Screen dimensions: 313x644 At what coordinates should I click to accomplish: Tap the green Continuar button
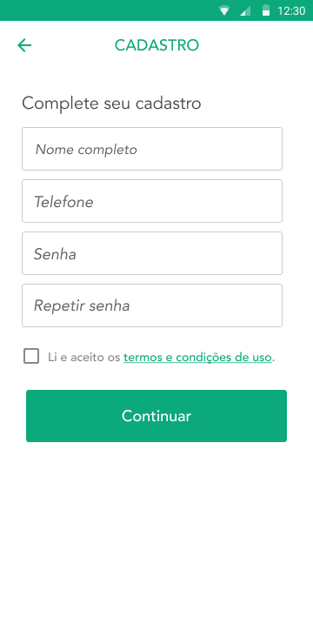pos(156,416)
